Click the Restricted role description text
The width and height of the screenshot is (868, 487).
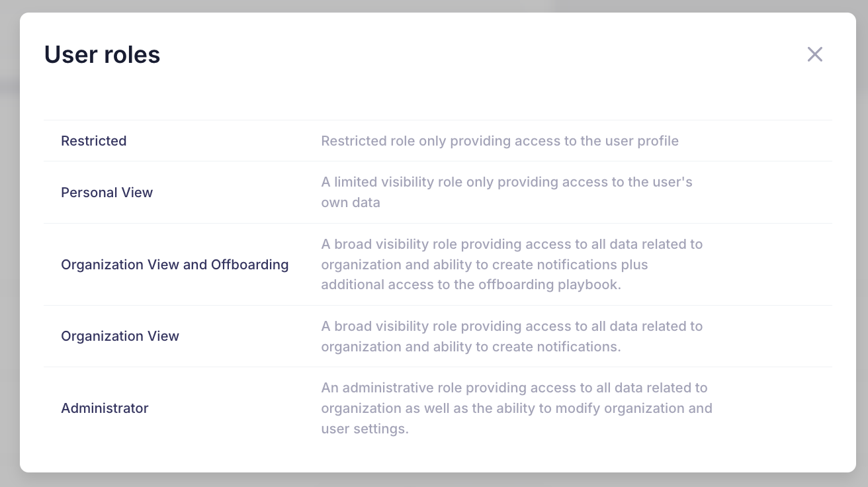tap(499, 141)
